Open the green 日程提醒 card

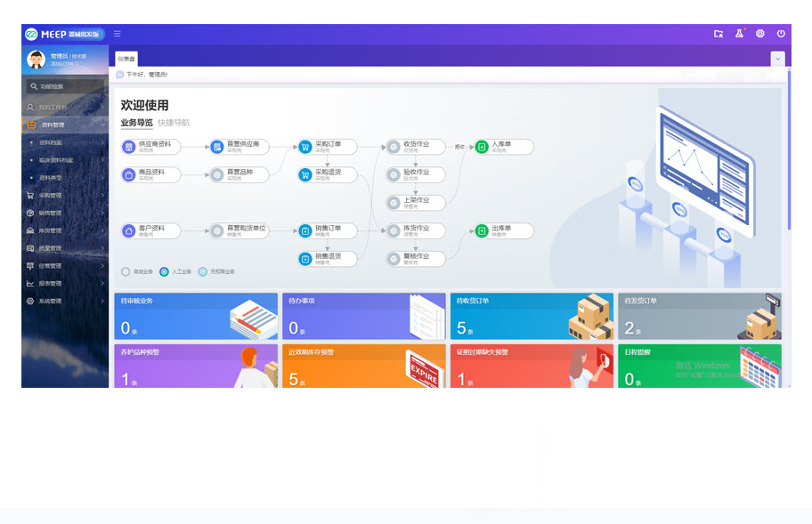tap(700, 367)
